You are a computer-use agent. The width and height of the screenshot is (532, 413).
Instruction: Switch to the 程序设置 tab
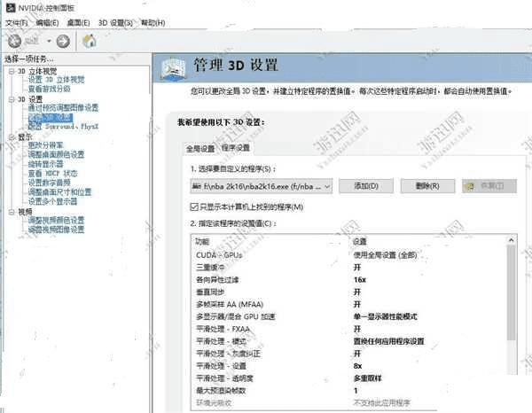[x=236, y=148]
